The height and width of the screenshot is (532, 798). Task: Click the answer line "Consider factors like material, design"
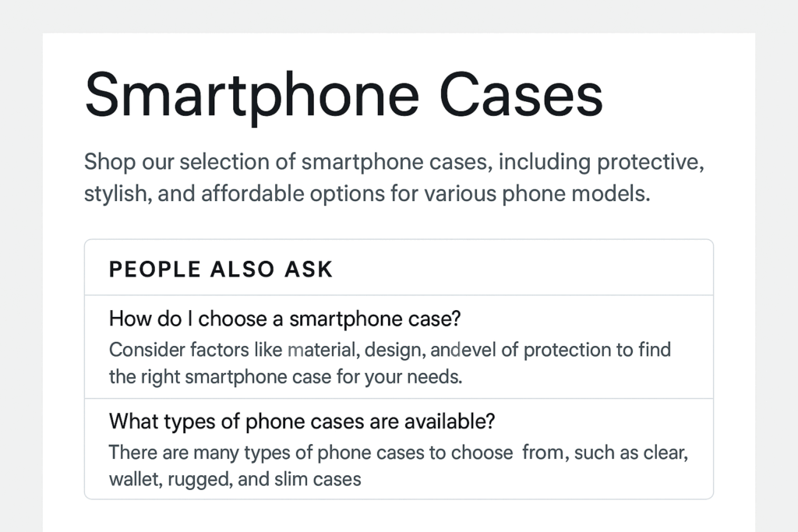pos(390,350)
